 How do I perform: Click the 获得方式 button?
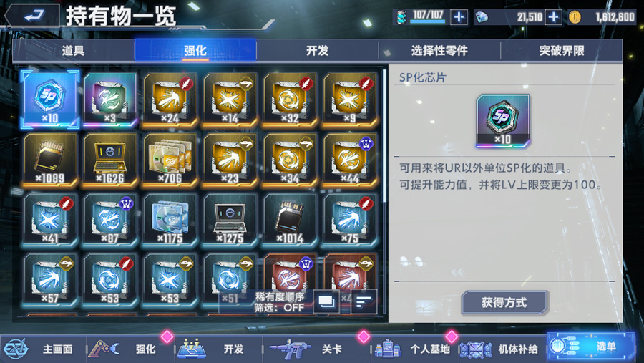[x=504, y=303]
